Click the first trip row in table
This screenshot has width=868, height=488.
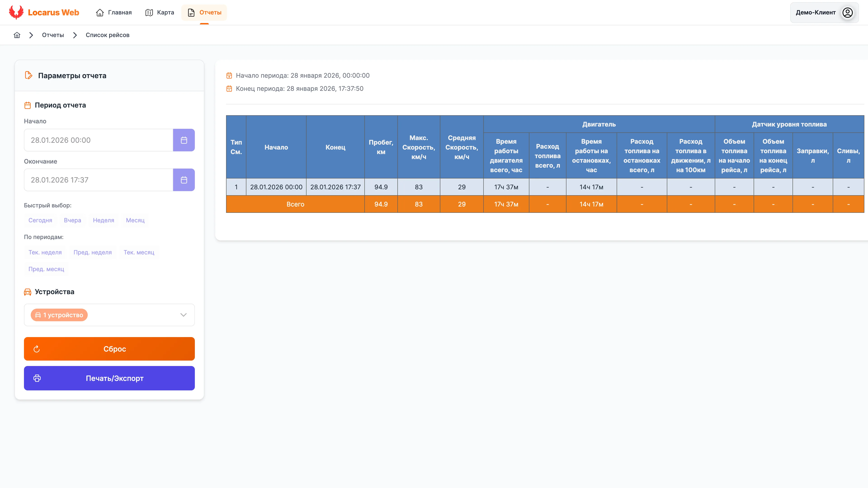tap(381, 187)
